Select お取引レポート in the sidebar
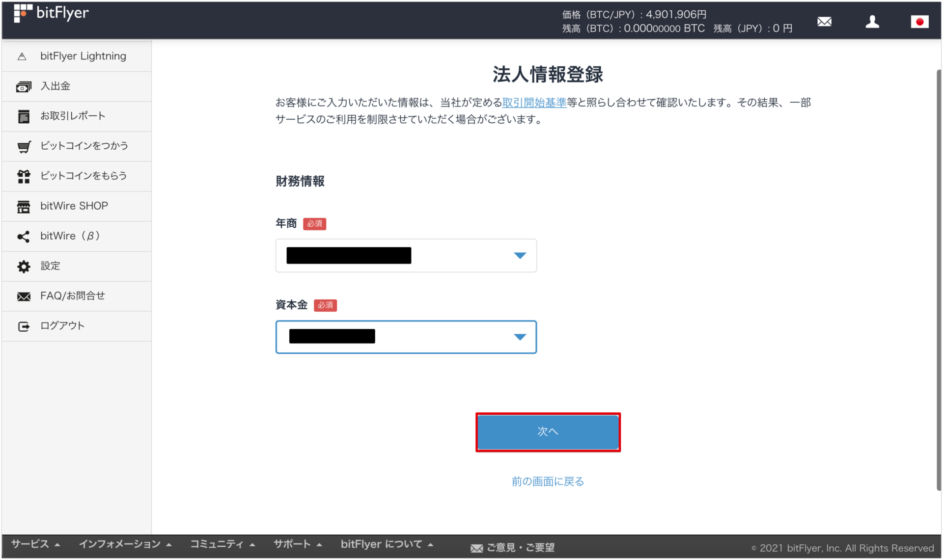This screenshot has width=943, height=560. (x=73, y=116)
